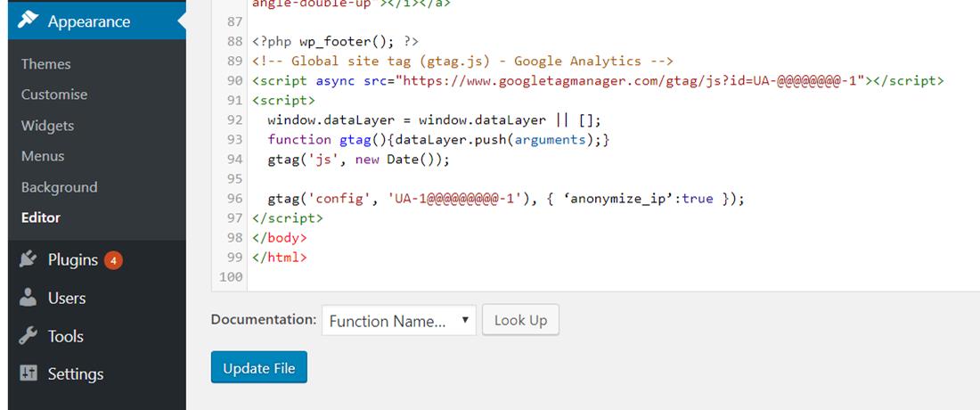
Task: Click the Google Analytics comment line
Action: [x=462, y=61]
